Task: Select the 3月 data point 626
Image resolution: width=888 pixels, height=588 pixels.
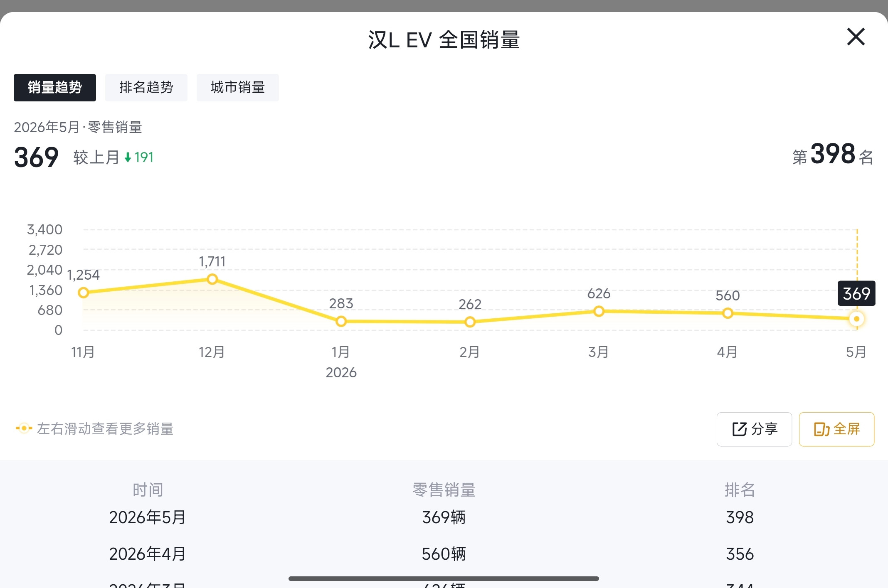Action: click(x=599, y=311)
